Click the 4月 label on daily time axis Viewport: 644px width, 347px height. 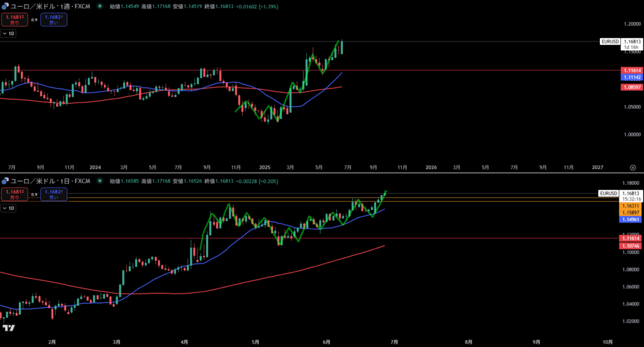click(x=184, y=342)
